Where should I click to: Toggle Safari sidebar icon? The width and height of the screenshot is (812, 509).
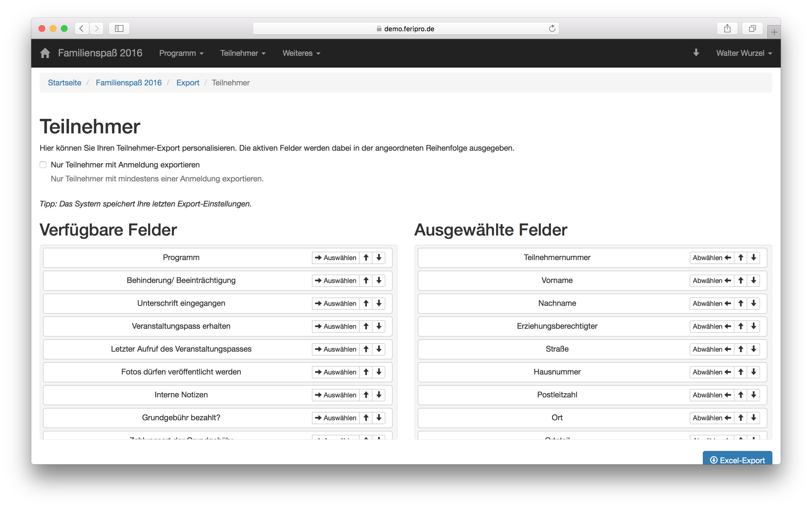(x=119, y=29)
